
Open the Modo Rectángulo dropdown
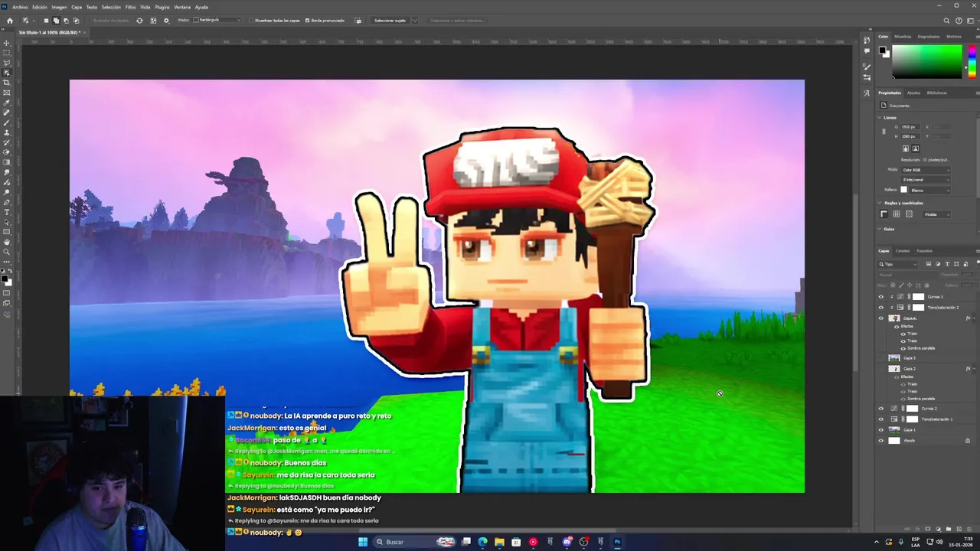click(217, 21)
